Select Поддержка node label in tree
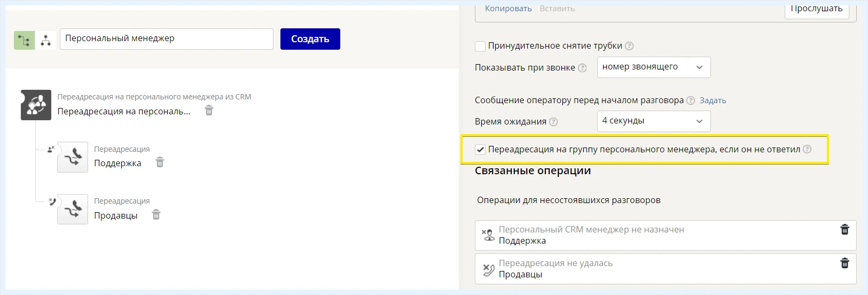868x295 pixels. 118,163
